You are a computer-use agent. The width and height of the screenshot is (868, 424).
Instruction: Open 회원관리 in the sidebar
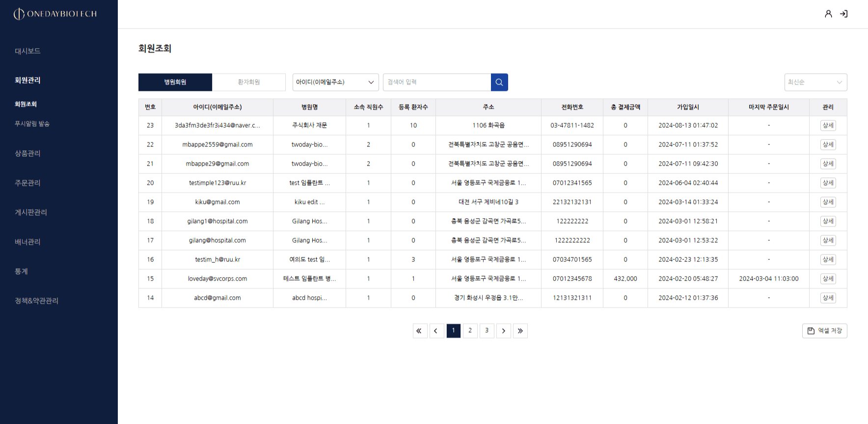click(x=27, y=80)
